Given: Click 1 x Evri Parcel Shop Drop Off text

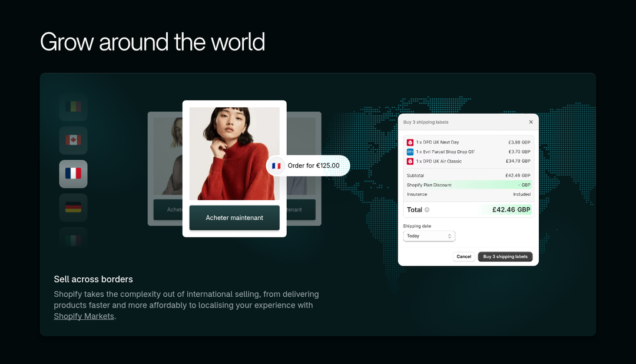Looking at the screenshot, I should tap(445, 152).
